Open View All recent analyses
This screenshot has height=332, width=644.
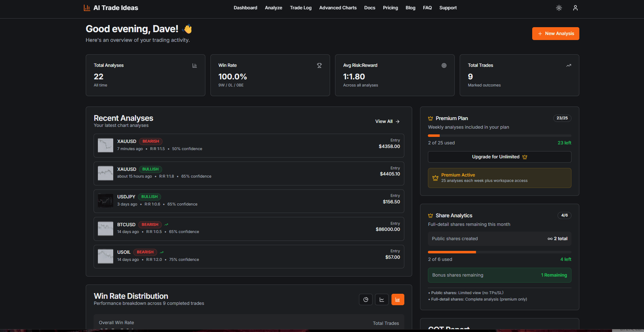[x=387, y=122]
